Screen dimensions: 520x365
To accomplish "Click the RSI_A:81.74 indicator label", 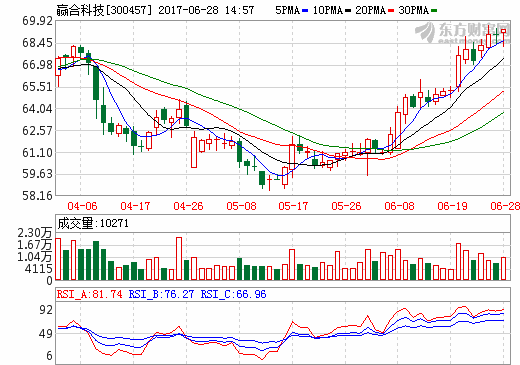I will 90,294.
